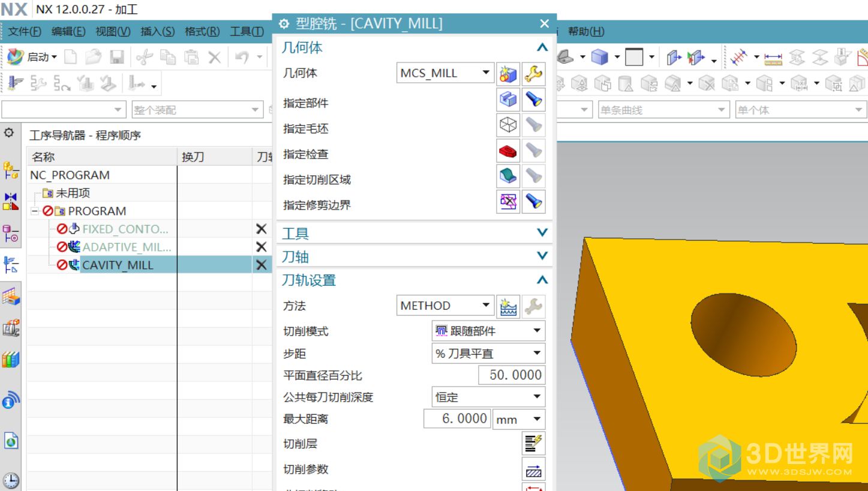Click the Undo arrow icon

(242, 57)
